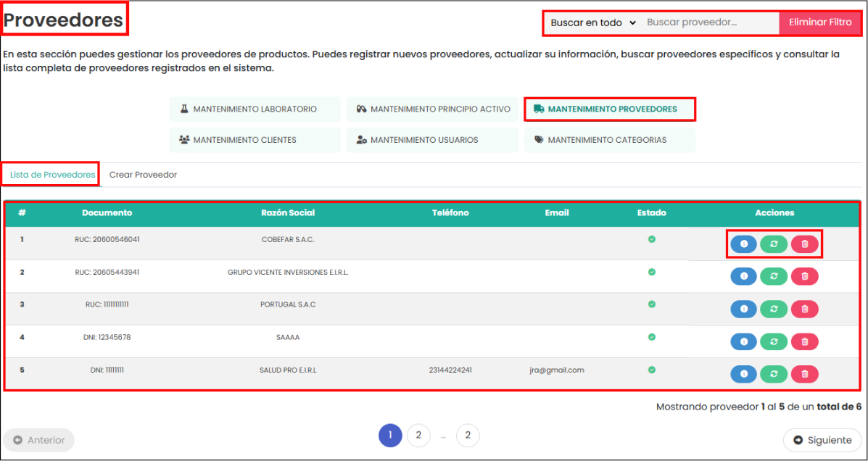
Task: Click green status icon of COBEFAR row
Action: pyautogui.click(x=651, y=239)
